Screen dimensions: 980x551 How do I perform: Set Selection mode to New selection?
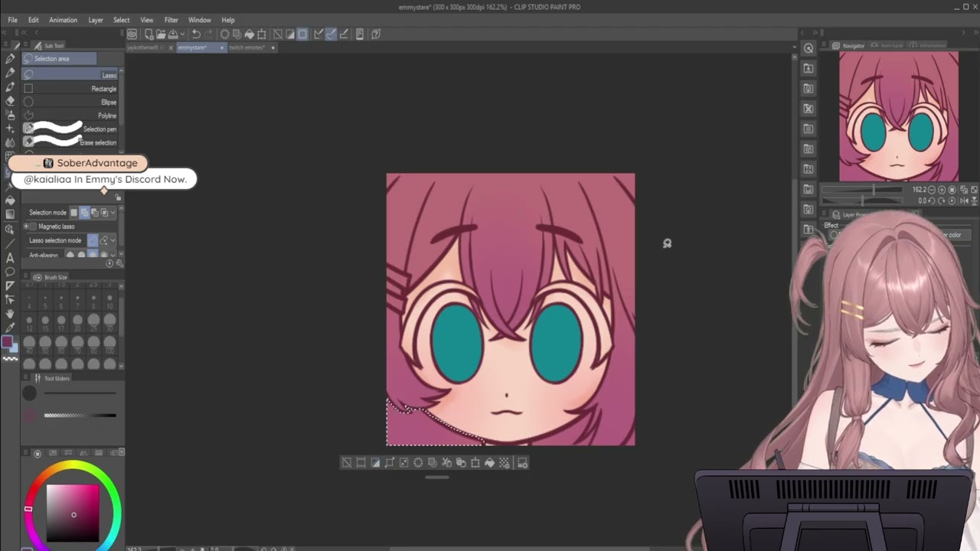click(73, 213)
